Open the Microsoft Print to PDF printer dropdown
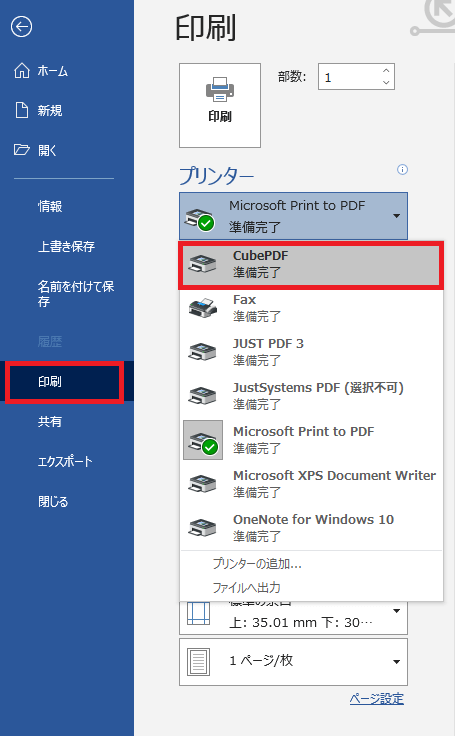Screen dimensions: 455x736 tap(293, 216)
